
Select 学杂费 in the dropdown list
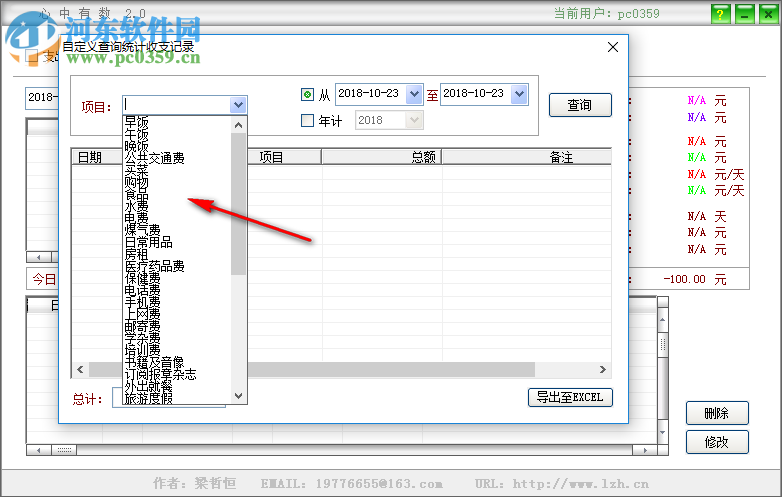(143, 338)
